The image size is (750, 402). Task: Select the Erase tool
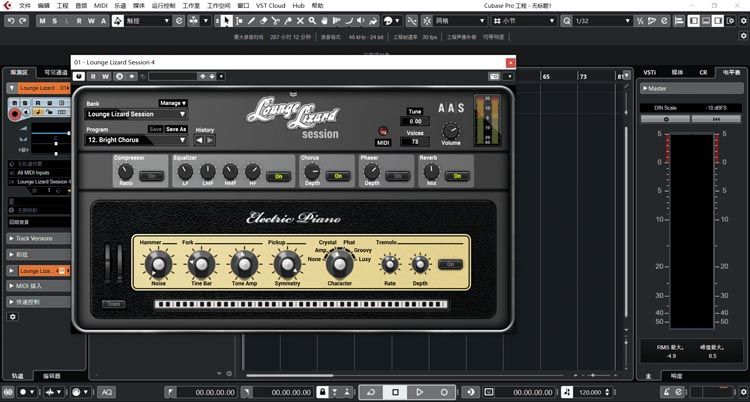tap(264, 21)
